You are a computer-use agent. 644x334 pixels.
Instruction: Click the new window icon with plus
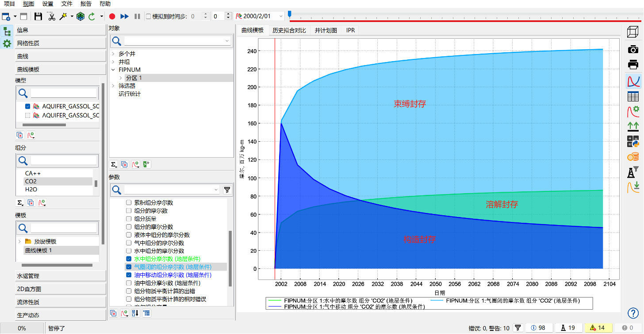coord(6,16)
